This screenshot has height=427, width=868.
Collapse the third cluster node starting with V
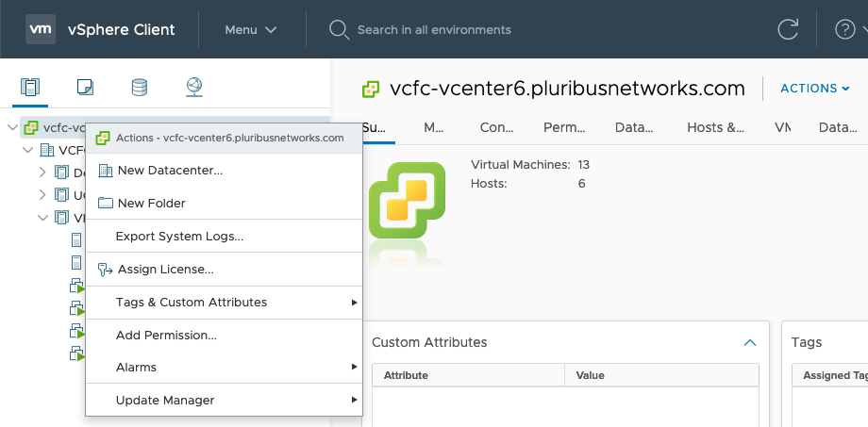(43, 218)
